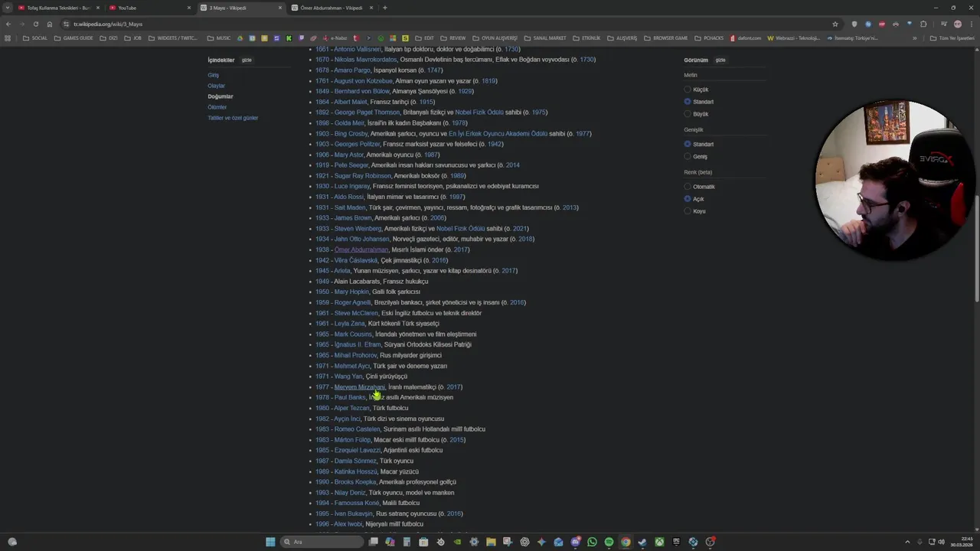Open the Nobel Fizik Ödülü link for Thomson
The height and width of the screenshot is (551, 980).
tap(479, 112)
